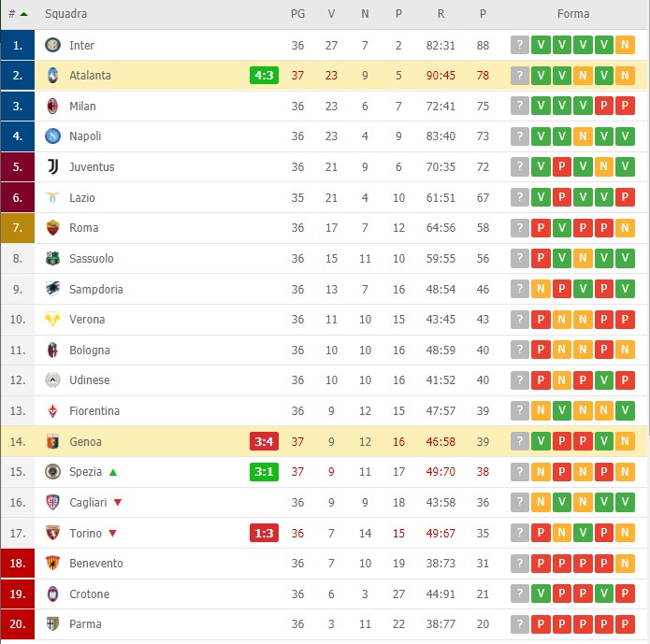Open the Fiorentina team link
The image size is (650, 644).
click(x=94, y=410)
